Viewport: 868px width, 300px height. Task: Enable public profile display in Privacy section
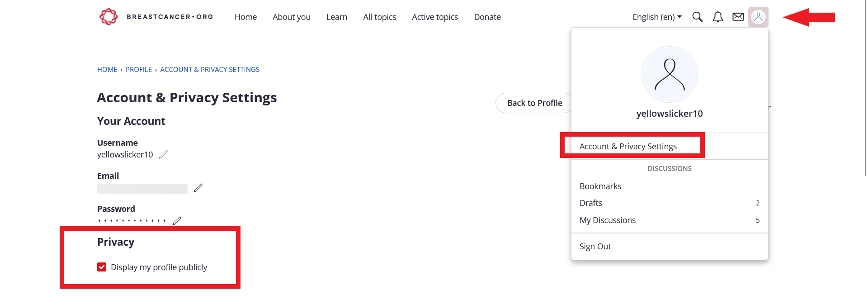click(x=102, y=267)
